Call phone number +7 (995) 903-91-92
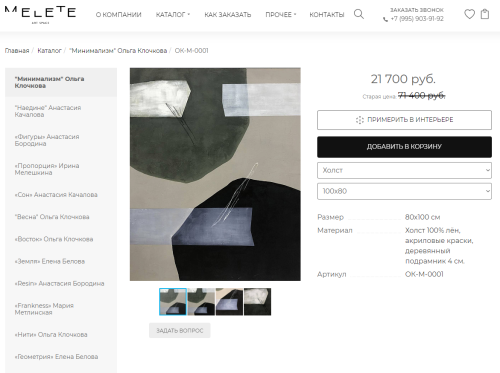The height and width of the screenshot is (373, 500). [417, 19]
